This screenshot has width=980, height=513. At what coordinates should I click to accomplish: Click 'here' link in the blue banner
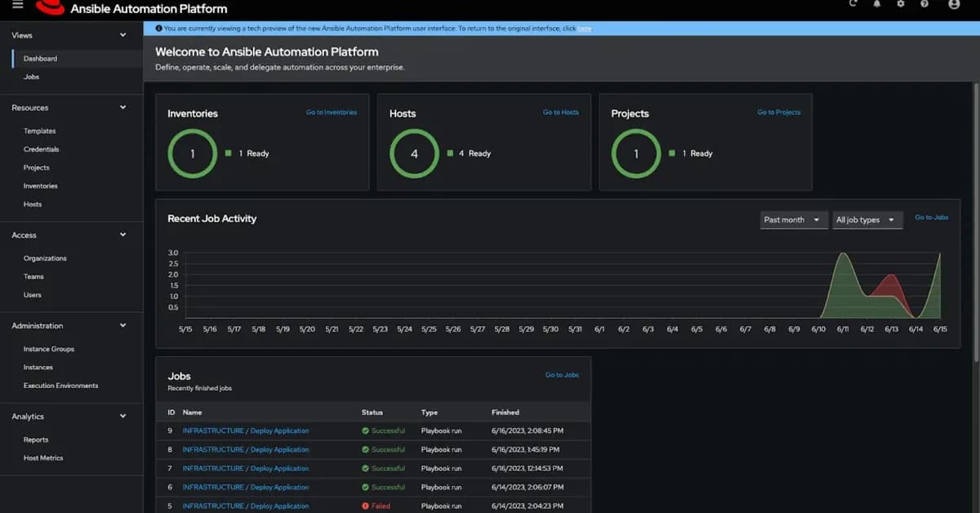click(x=585, y=29)
